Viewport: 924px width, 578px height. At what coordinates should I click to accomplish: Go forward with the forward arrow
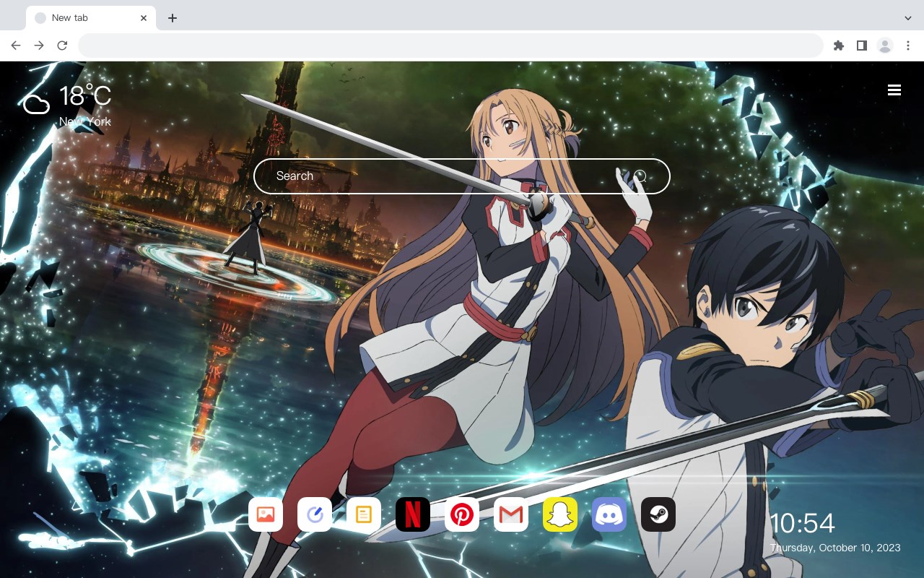(x=39, y=46)
